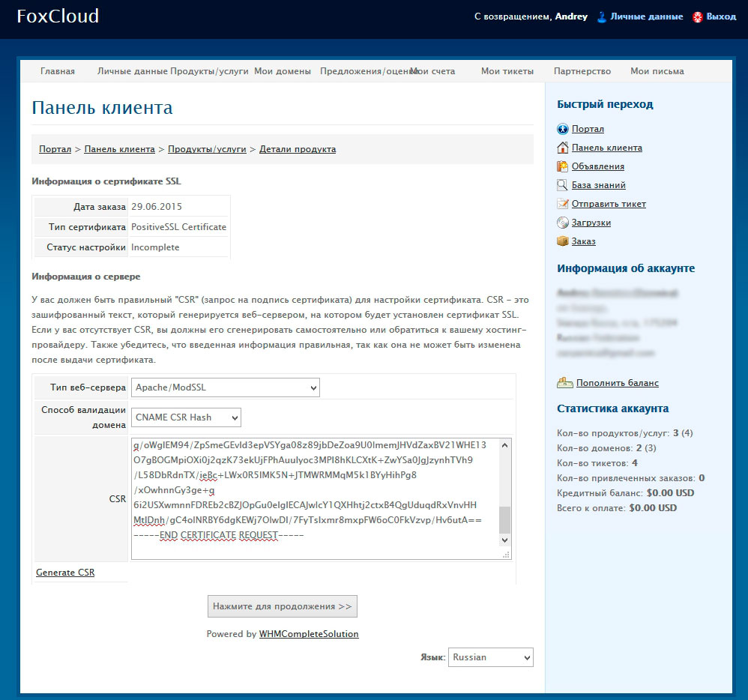Click the Продукты/услуги breadcrumb link
The image size is (748, 700).
pyautogui.click(x=207, y=149)
